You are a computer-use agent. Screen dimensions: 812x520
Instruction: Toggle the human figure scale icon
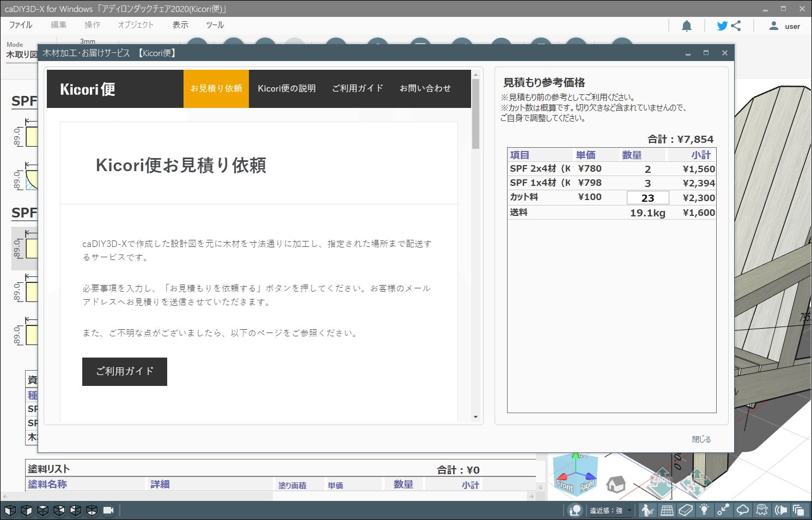647,510
